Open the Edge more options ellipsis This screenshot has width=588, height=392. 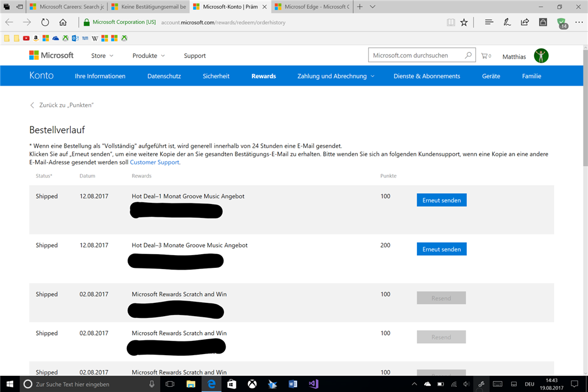pos(579,22)
